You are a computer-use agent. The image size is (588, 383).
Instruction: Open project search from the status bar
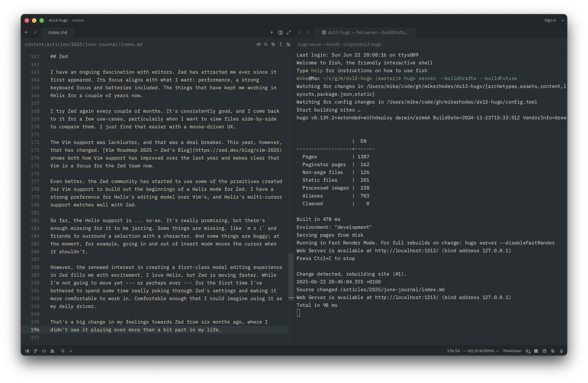click(x=63, y=351)
